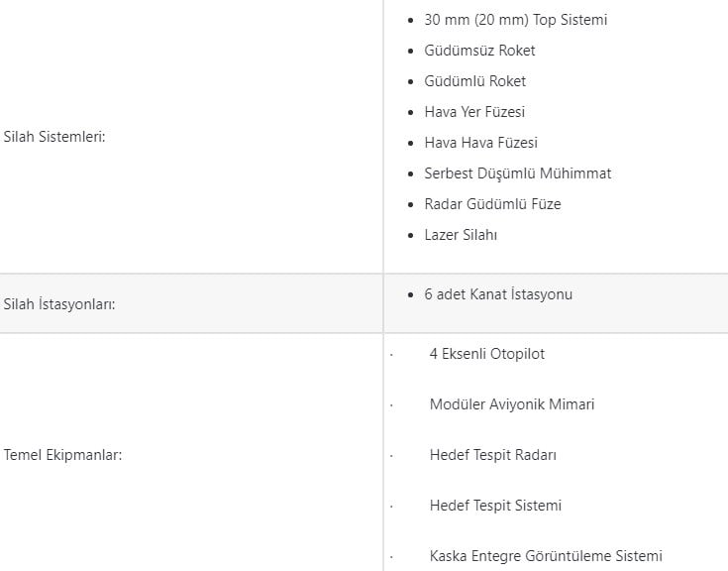
Task: Click the 'Silah Sistemleri:' row label
Action: tap(54, 137)
